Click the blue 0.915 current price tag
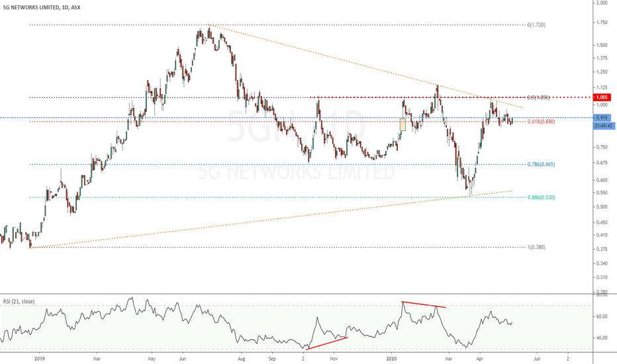Screen dimensions: 617x364 click(x=602, y=118)
